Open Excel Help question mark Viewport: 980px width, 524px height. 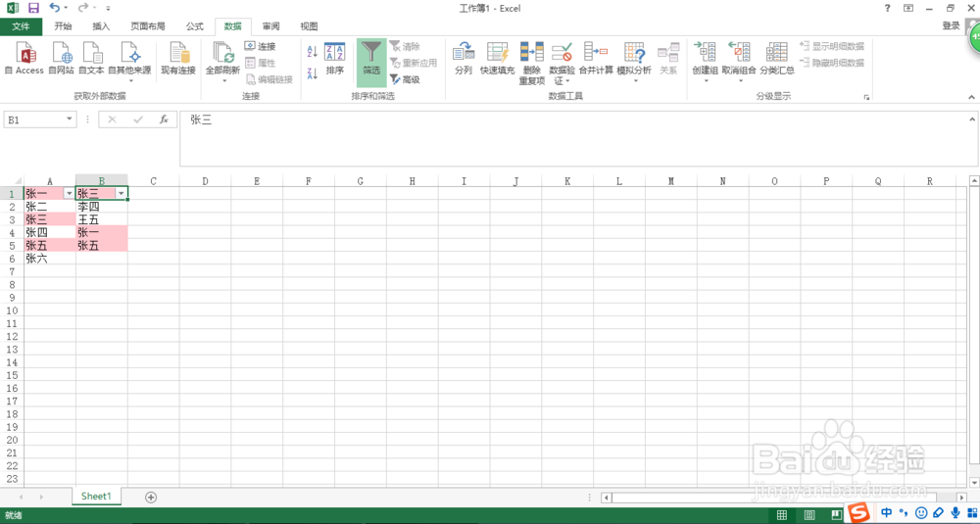pyautogui.click(x=887, y=8)
